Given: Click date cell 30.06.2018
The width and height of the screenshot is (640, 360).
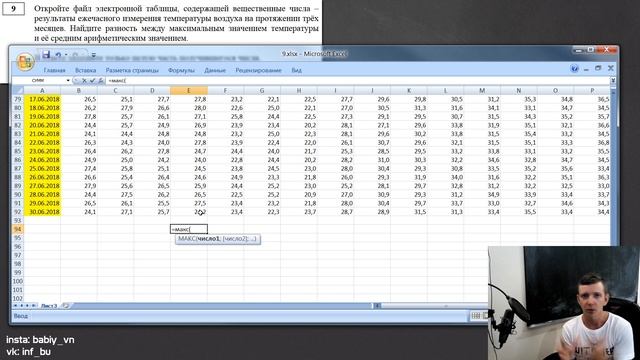Looking at the screenshot, I should point(42,212).
